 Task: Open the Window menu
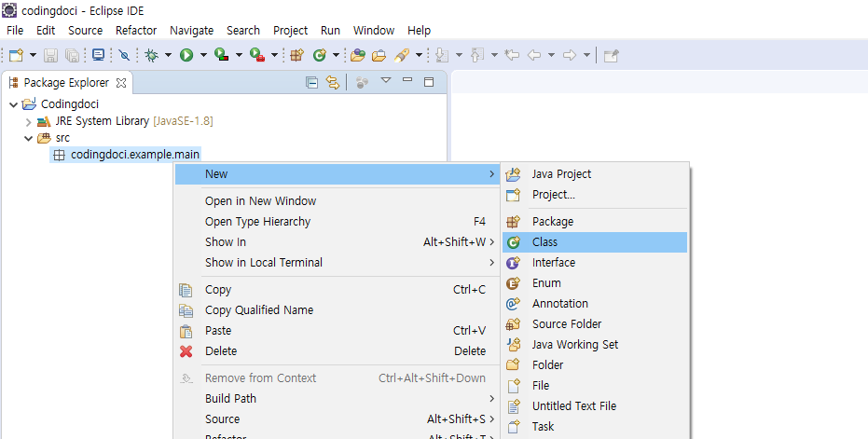(374, 31)
